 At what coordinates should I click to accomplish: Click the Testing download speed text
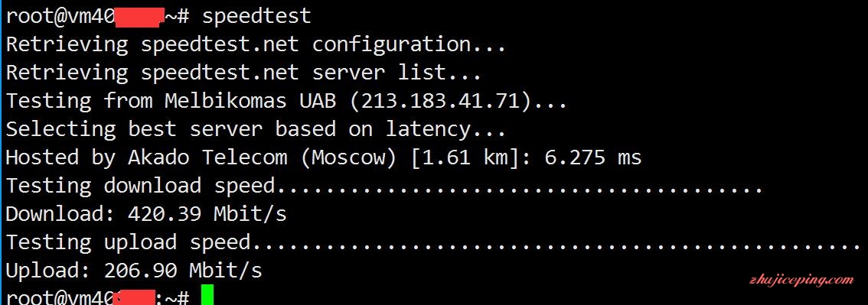point(141,186)
